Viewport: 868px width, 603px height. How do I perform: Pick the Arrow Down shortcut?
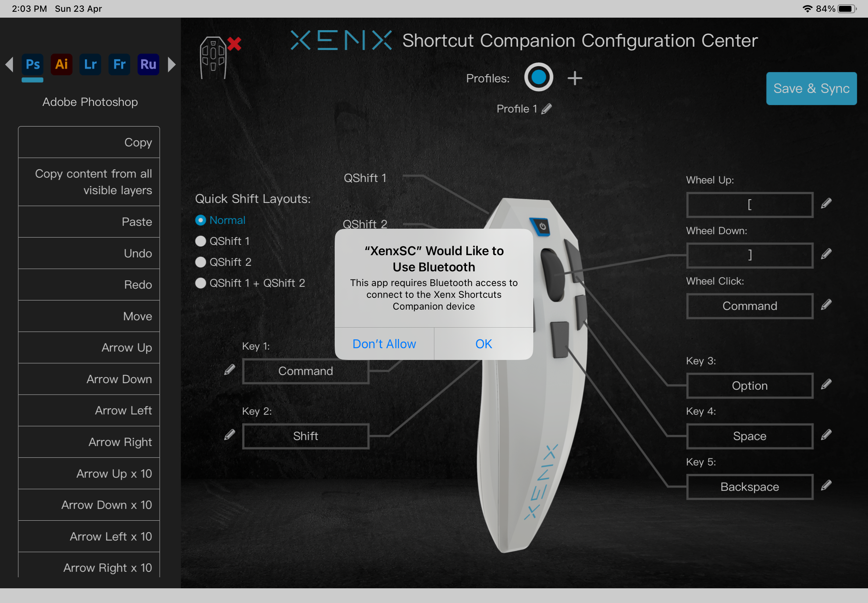pos(89,379)
